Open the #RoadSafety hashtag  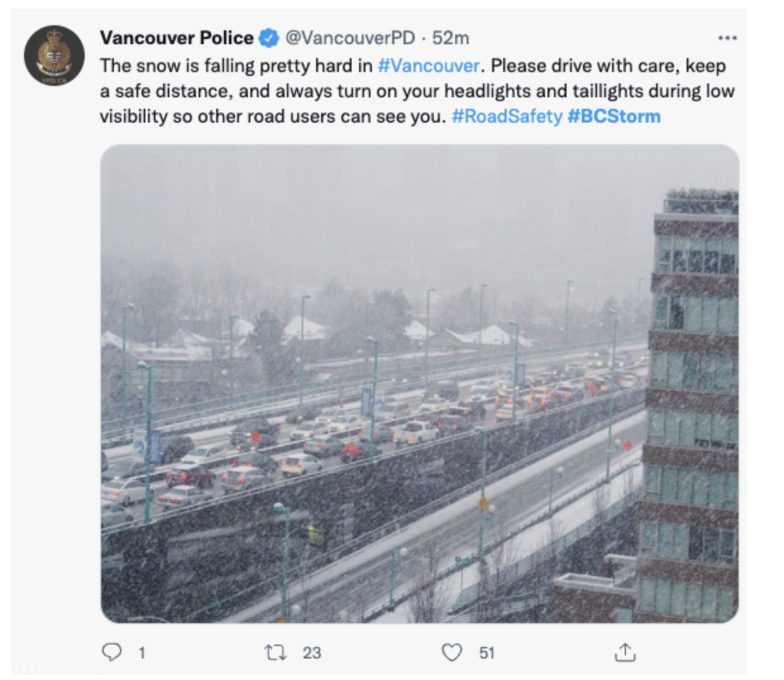click(506, 116)
